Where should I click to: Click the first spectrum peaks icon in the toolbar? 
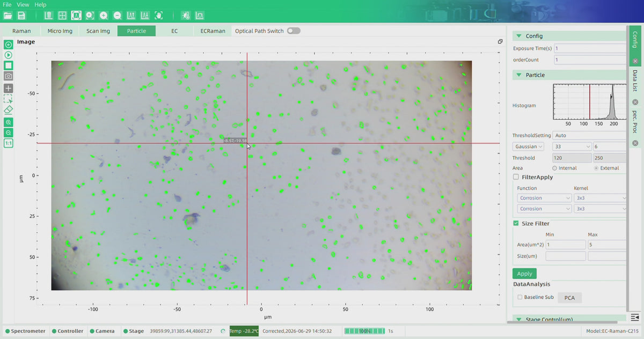tap(131, 16)
